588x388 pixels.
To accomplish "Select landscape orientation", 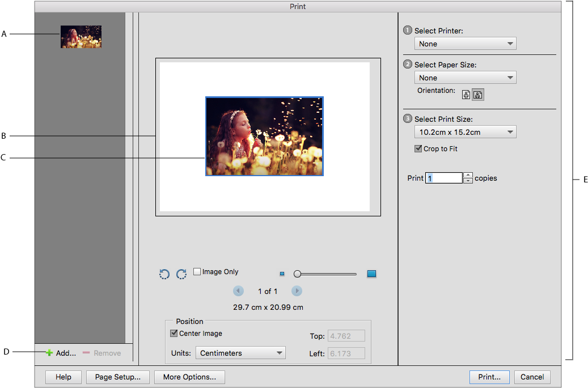I will (477, 94).
